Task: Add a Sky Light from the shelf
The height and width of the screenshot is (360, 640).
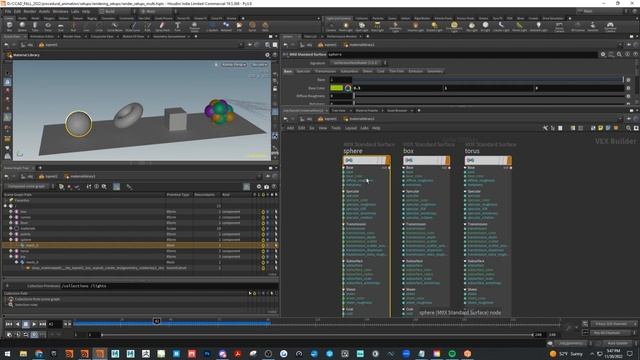Action: (x=472, y=27)
